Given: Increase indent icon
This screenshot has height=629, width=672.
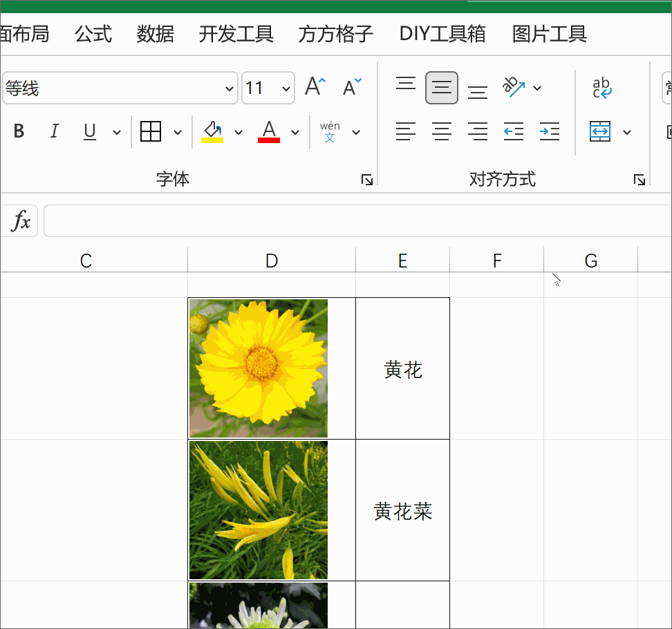Looking at the screenshot, I should pyautogui.click(x=550, y=131).
